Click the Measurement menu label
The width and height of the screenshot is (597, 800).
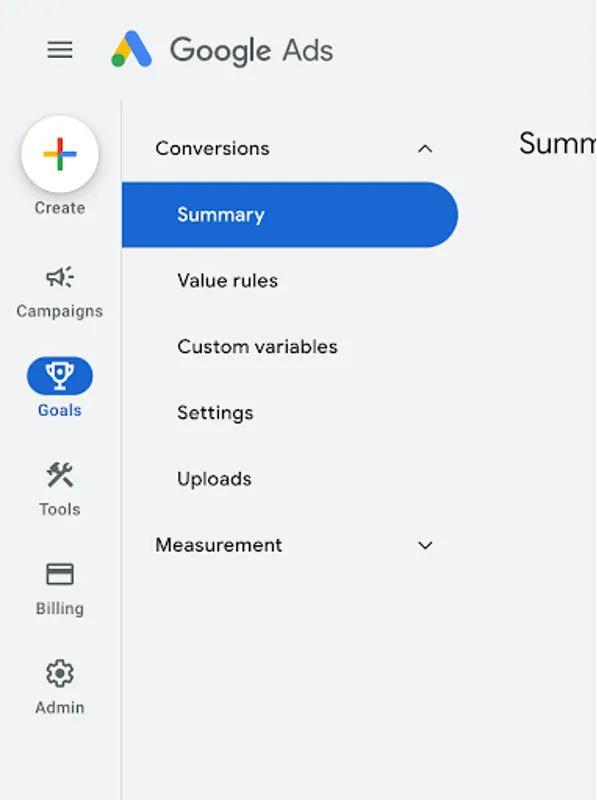pyautogui.click(x=217, y=545)
